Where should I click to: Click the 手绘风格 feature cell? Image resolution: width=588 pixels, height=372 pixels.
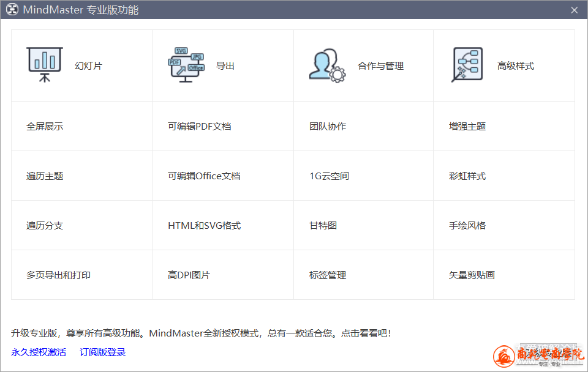[x=504, y=225]
